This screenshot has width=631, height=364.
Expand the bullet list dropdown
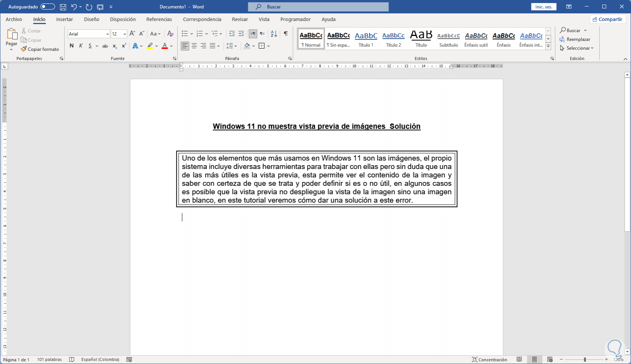click(192, 34)
